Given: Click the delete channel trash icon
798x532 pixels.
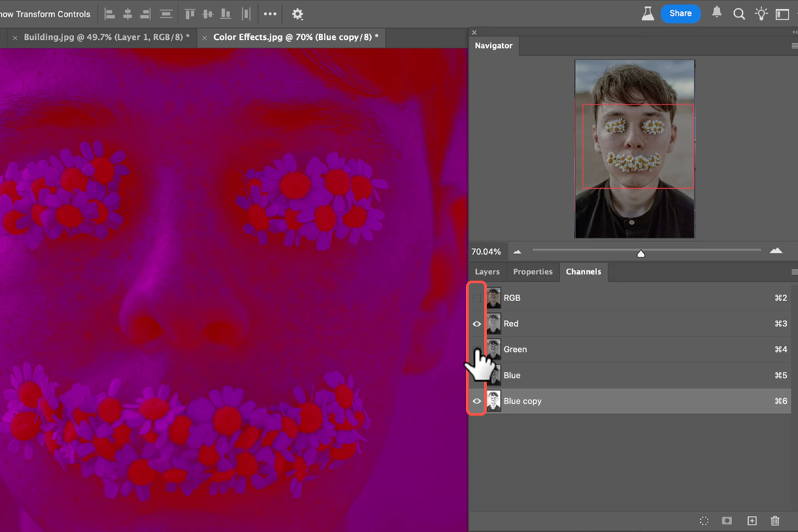Looking at the screenshot, I should [x=775, y=521].
